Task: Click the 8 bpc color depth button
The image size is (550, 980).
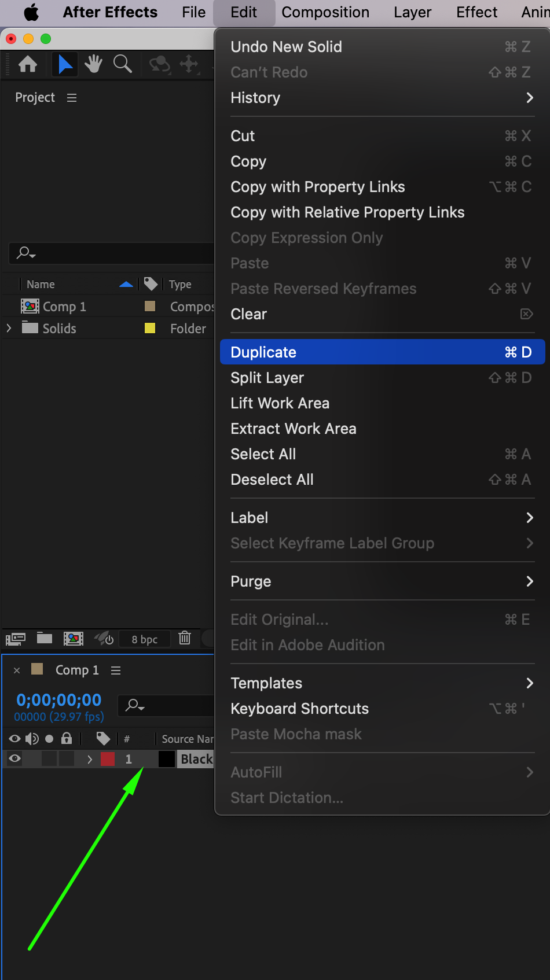Action: tap(145, 639)
